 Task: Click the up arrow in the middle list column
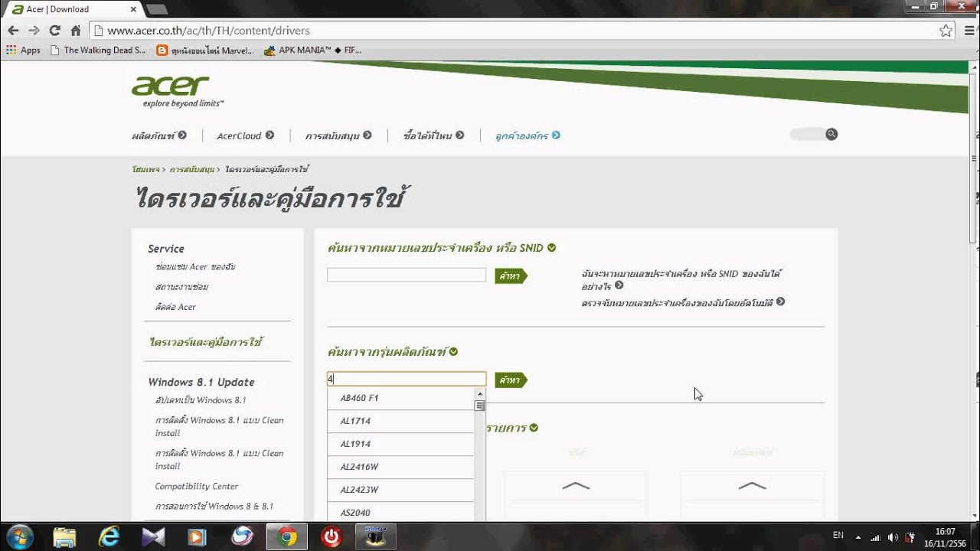point(576,486)
